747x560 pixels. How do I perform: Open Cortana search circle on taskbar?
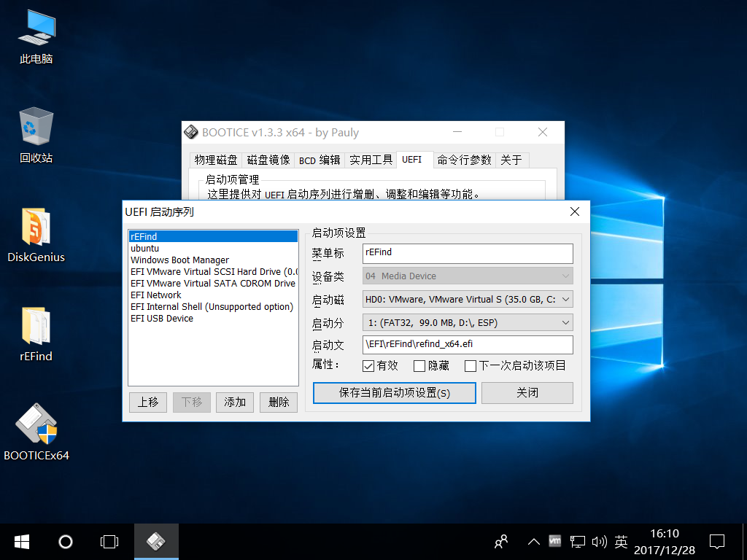click(x=65, y=542)
